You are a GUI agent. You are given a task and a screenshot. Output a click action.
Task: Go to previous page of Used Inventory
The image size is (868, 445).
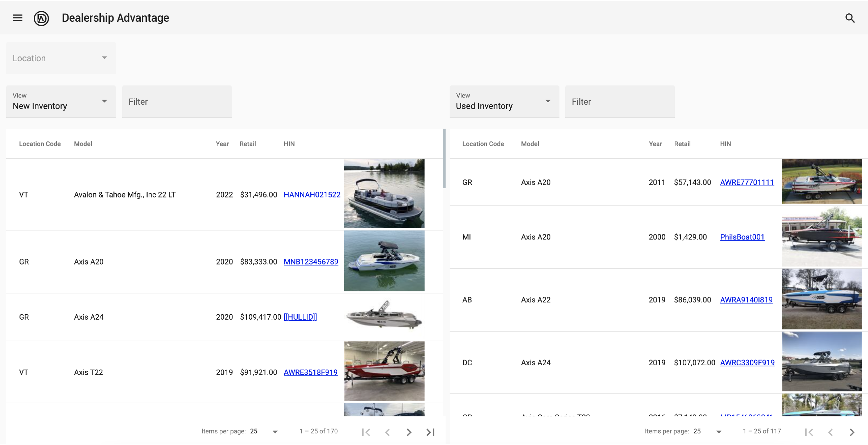click(831, 432)
